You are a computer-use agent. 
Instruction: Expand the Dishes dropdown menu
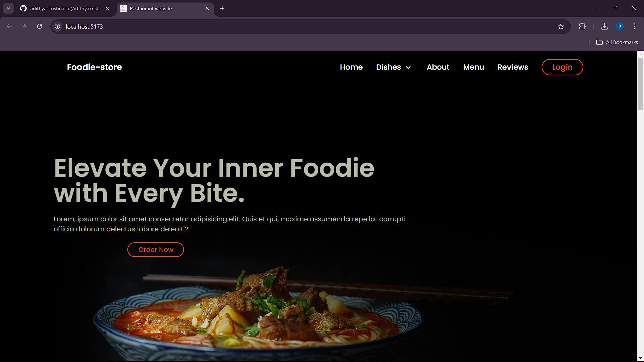point(393,67)
